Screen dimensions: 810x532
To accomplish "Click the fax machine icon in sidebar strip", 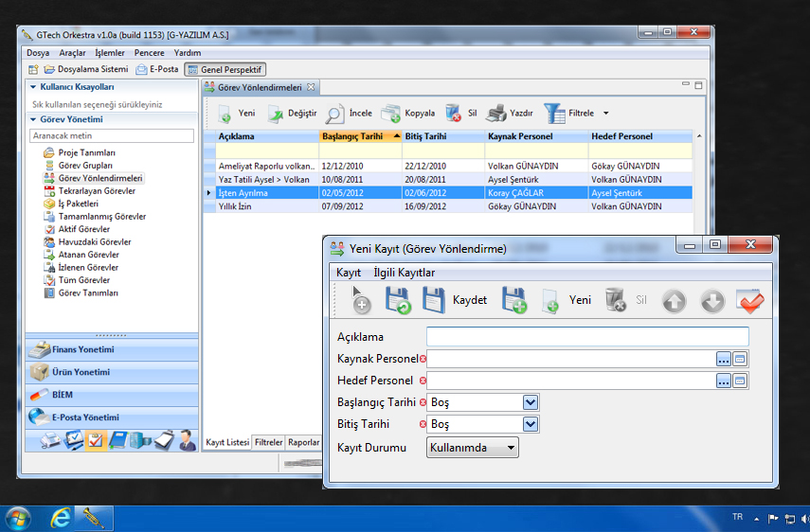I will (x=50, y=439).
